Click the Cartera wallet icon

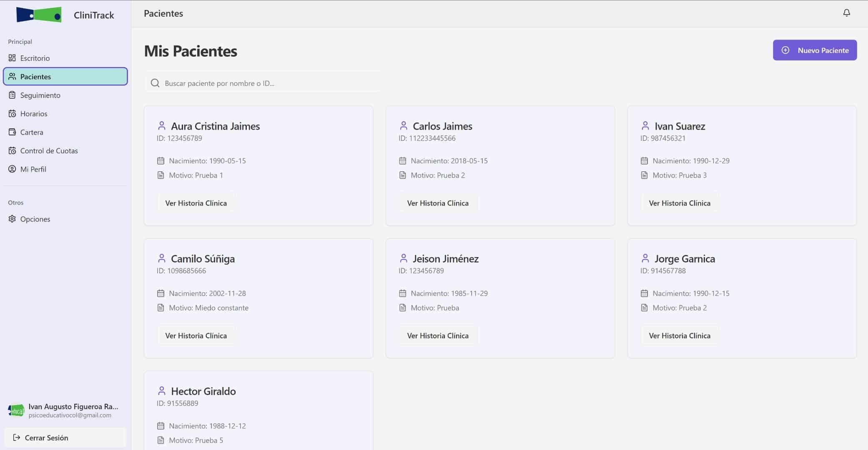pyautogui.click(x=12, y=132)
